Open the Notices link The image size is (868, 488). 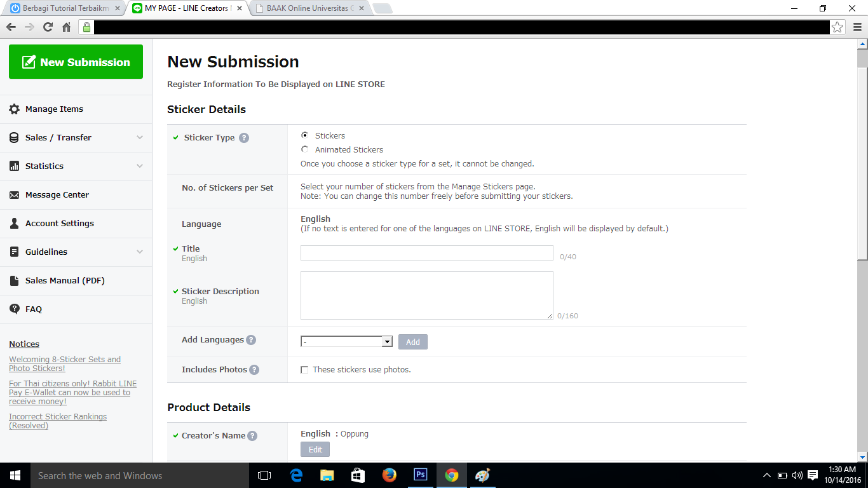click(x=24, y=344)
